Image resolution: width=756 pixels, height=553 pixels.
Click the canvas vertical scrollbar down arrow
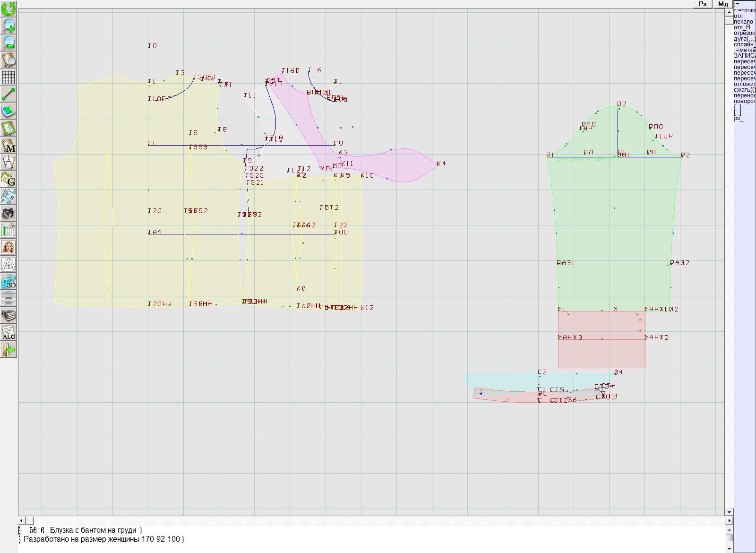tap(729, 512)
